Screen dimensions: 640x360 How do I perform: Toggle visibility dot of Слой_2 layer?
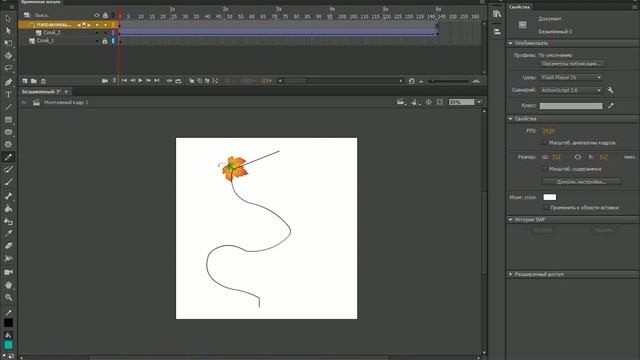coord(97,33)
